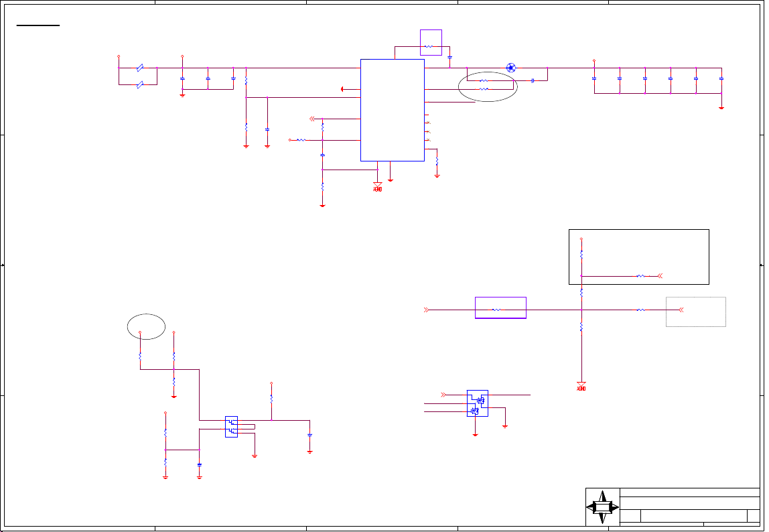
Task: Select the resistor inside the wide purple rectangle
Action: pos(496,310)
